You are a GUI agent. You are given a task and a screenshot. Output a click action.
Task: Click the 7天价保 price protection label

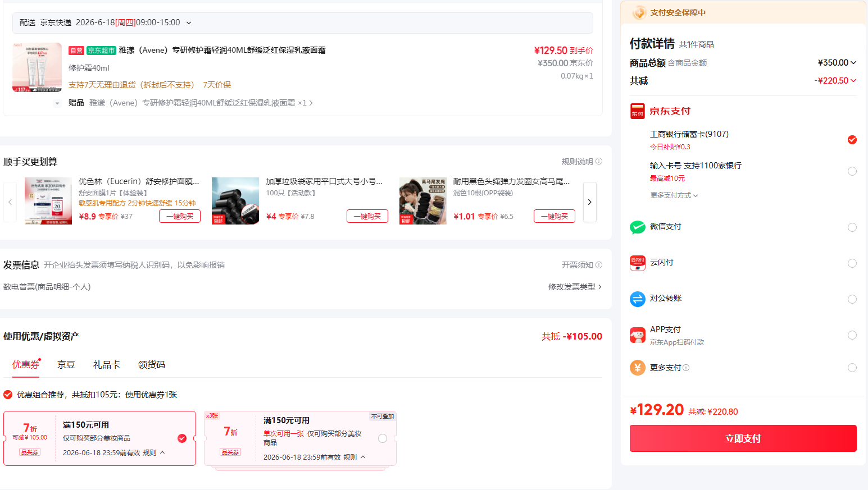[x=217, y=85]
